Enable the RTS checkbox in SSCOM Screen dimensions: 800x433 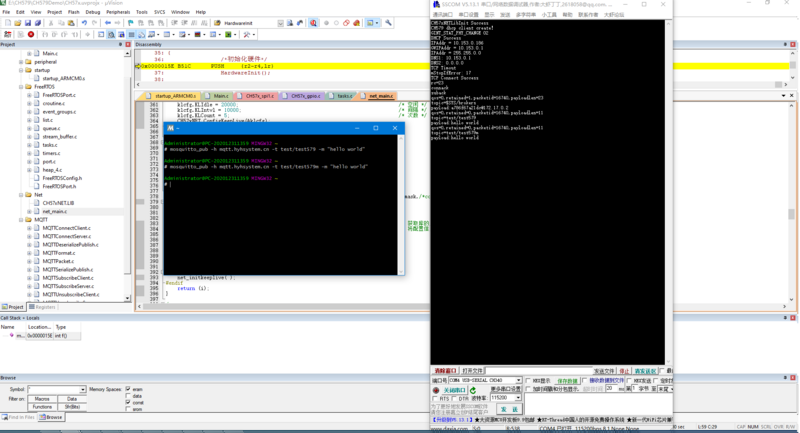(435, 398)
